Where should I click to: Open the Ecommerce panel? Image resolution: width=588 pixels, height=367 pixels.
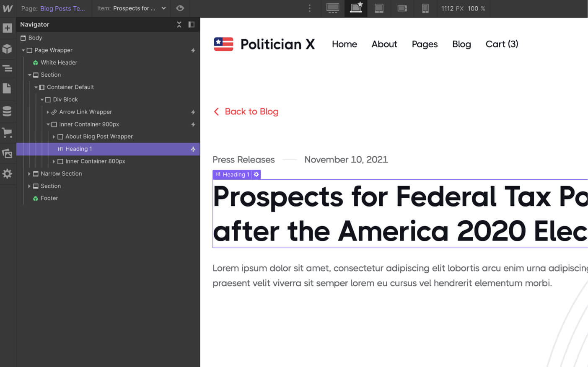pos(7,133)
